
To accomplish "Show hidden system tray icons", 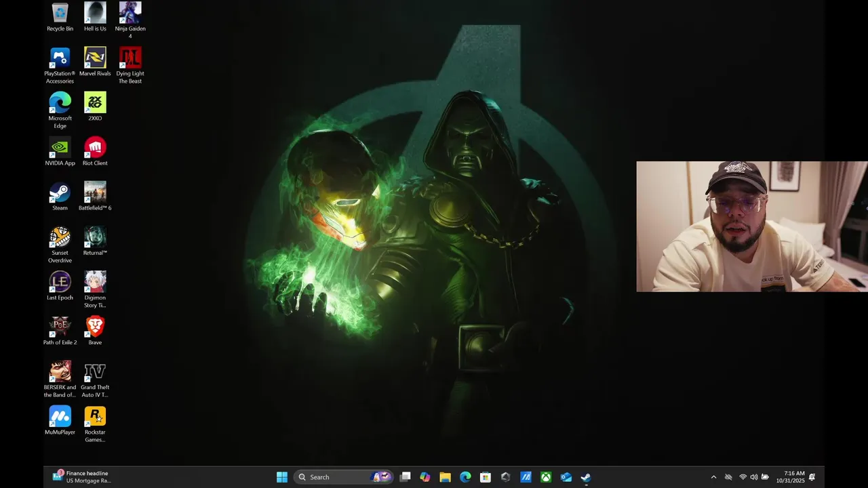I will point(713,477).
